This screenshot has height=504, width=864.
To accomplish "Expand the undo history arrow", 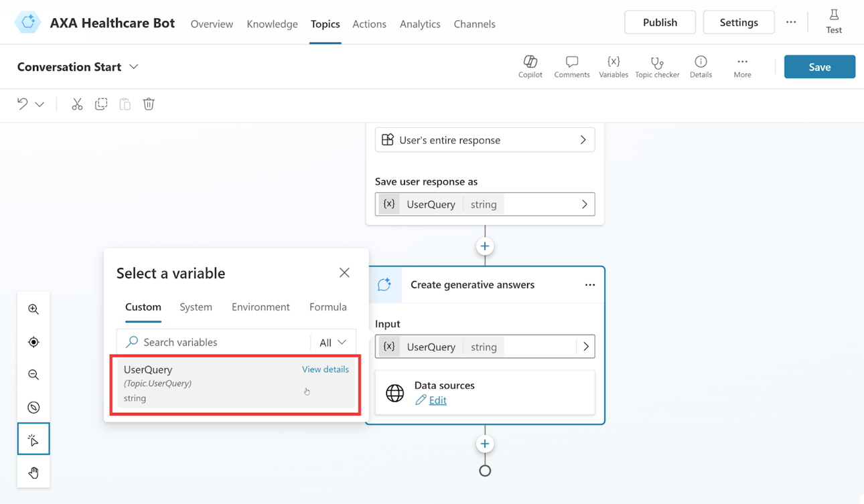I will click(x=39, y=104).
